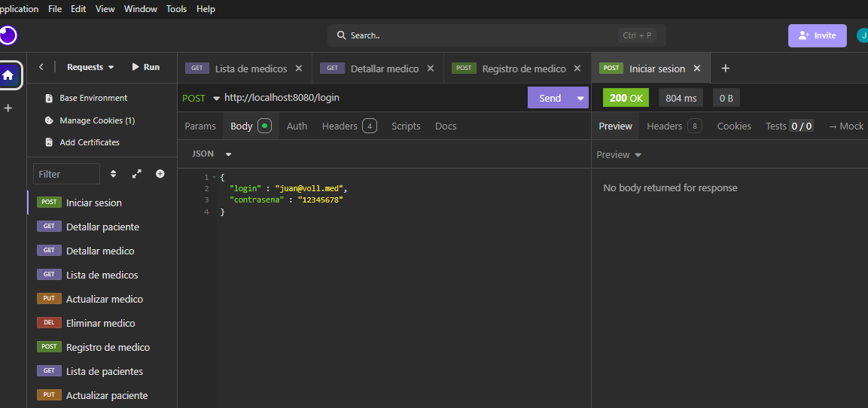Close the Lista de medicos tab
Screen dimensions: 868x408
pyautogui.click(x=298, y=69)
